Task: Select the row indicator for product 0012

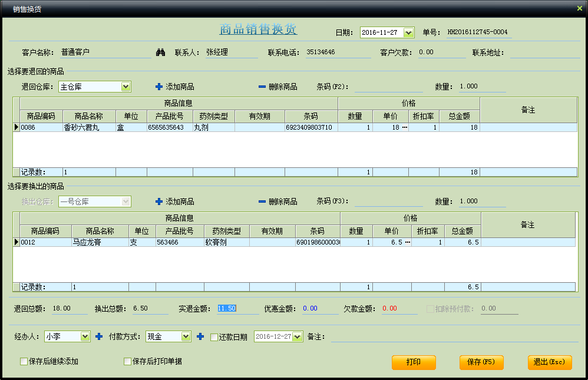Action: [x=16, y=242]
